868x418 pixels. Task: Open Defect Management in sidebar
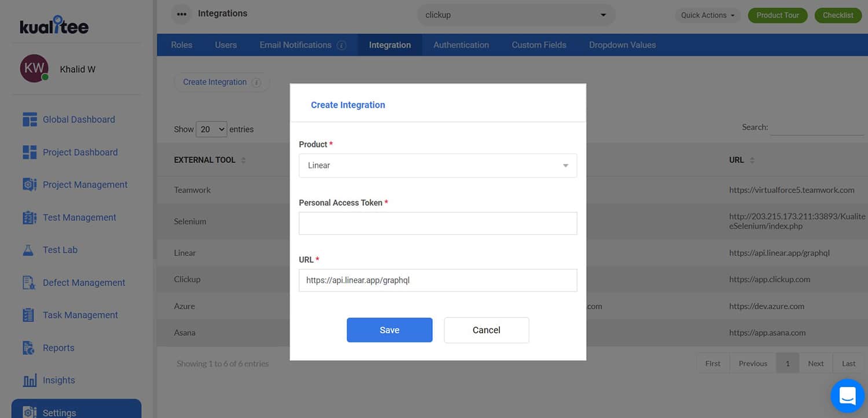pos(84,283)
